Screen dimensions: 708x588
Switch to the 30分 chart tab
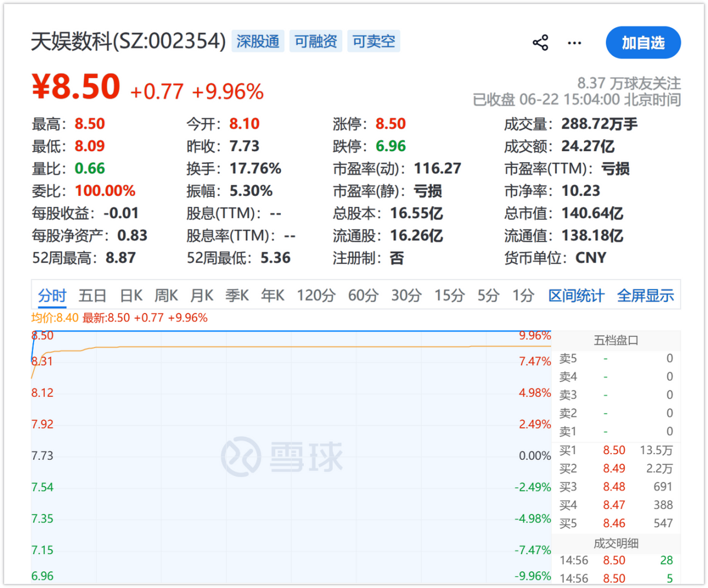pos(407,295)
